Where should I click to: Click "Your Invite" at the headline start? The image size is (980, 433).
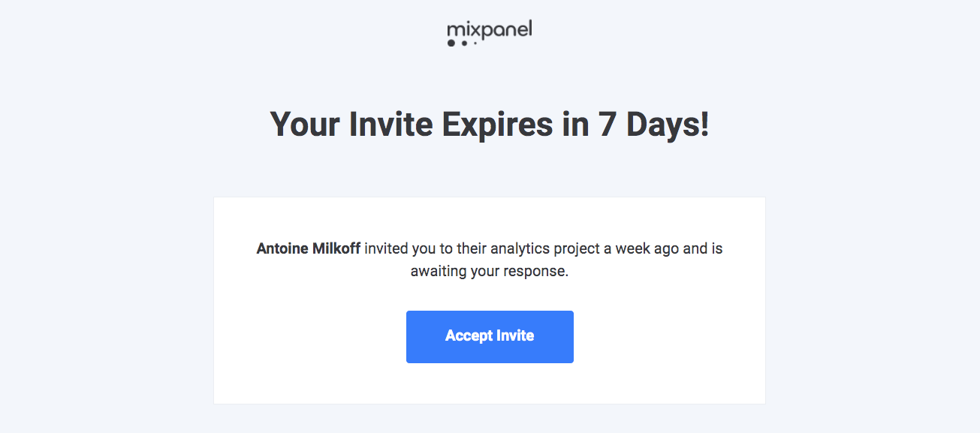(351, 124)
